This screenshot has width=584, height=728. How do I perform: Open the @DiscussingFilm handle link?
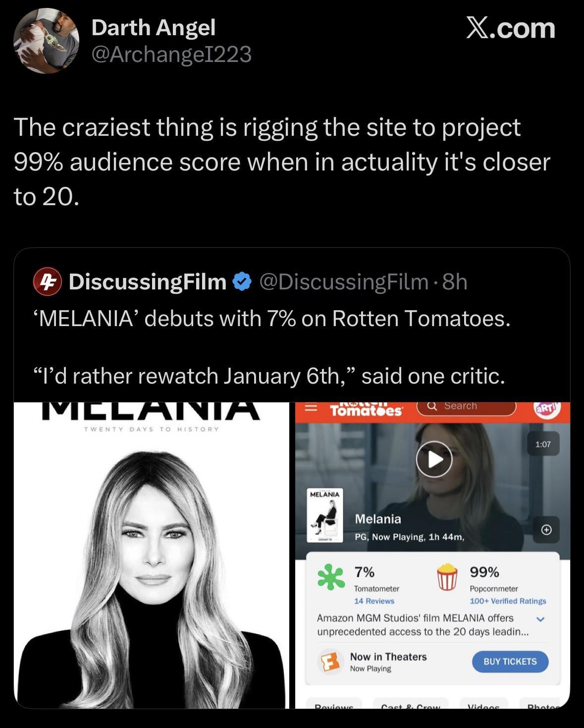(343, 281)
